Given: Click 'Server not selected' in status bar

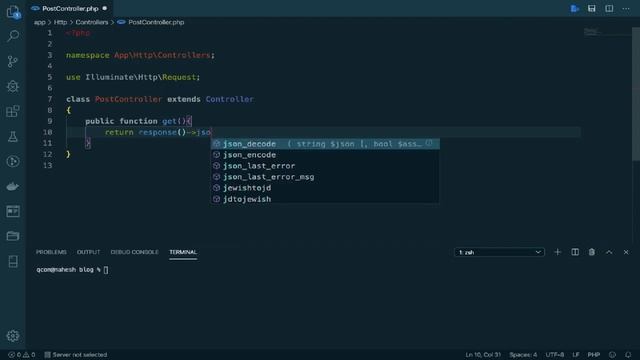Looking at the screenshot, I should [x=76, y=355].
